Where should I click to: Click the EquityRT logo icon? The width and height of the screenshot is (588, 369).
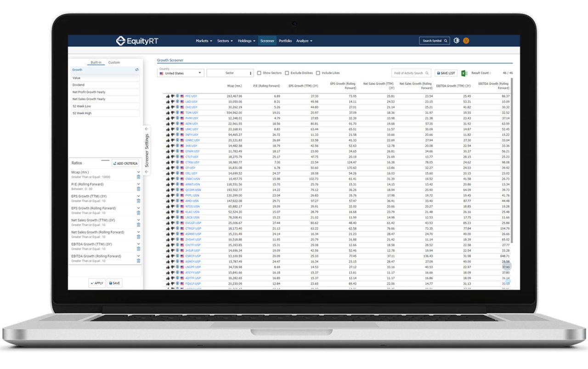coord(121,40)
